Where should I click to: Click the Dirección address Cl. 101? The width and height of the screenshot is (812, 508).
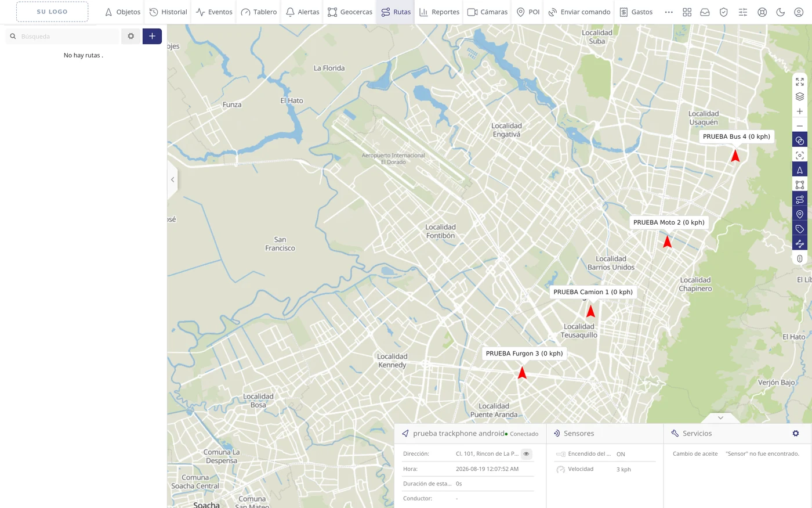click(487, 454)
